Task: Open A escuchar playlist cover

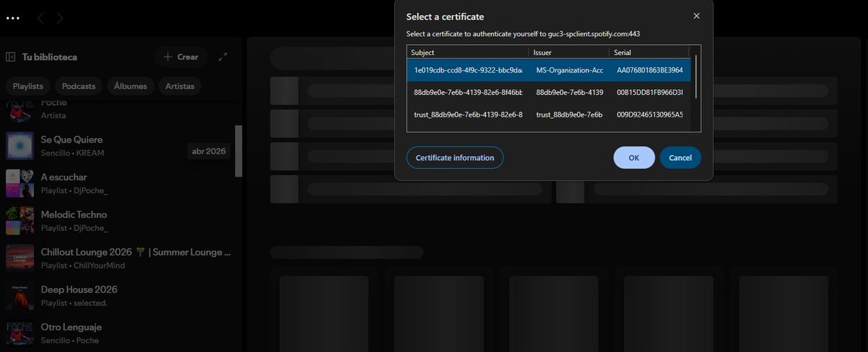Action: [20, 183]
